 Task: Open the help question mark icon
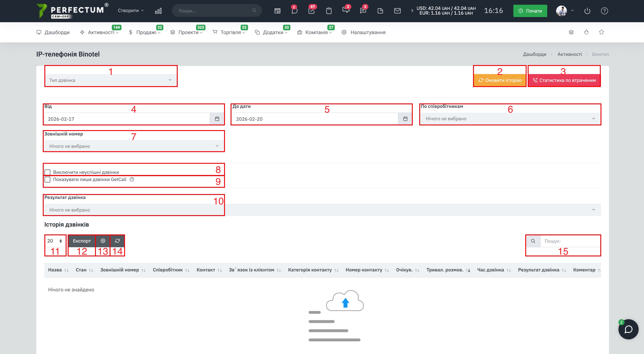[x=604, y=11]
